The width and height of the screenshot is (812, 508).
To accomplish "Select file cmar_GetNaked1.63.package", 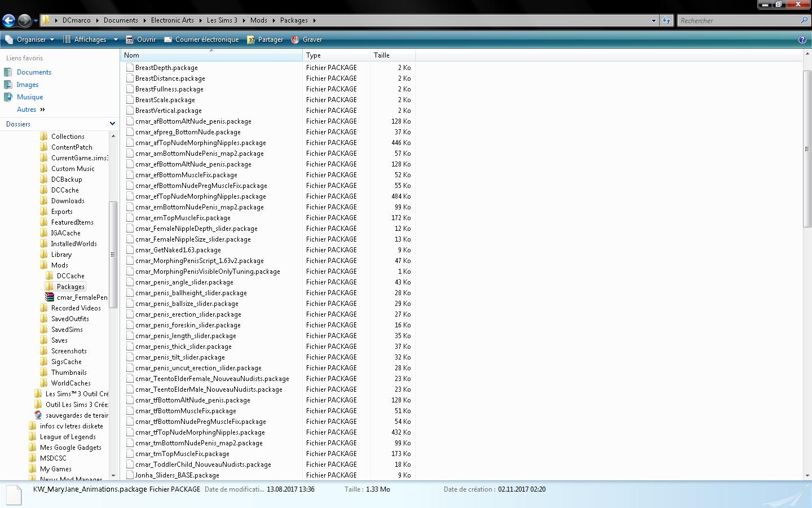I will click(178, 250).
